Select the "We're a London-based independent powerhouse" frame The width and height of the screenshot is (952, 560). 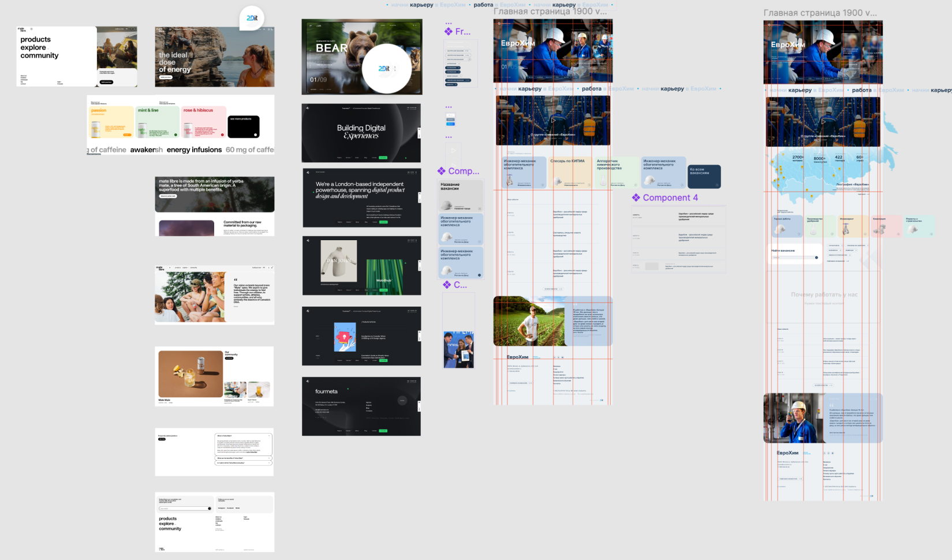pyautogui.click(x=362, y=198)
